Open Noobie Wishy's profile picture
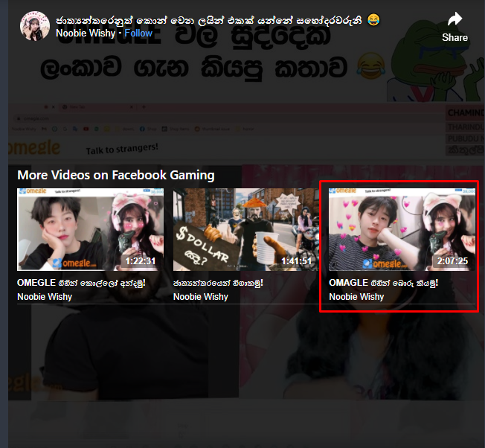485x448 pixels. [35, 26]
